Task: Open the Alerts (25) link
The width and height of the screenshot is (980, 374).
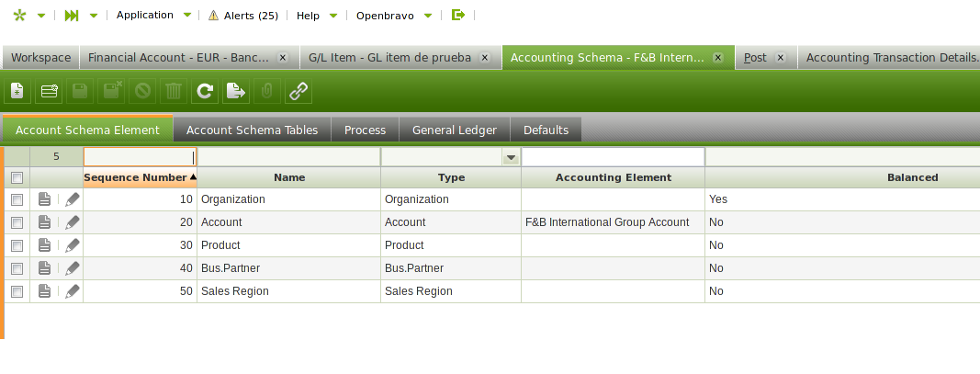Action: coord(243,16)
